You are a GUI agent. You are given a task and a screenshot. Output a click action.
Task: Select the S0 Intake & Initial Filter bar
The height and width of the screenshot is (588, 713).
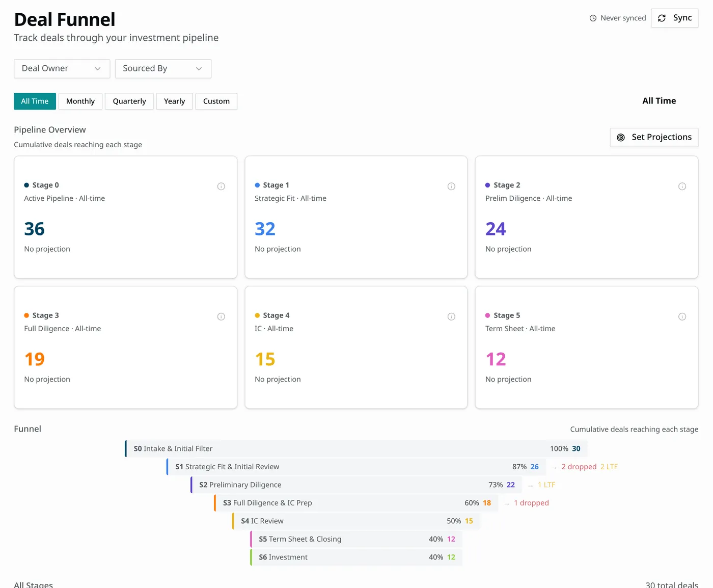[x=356, y=449]
